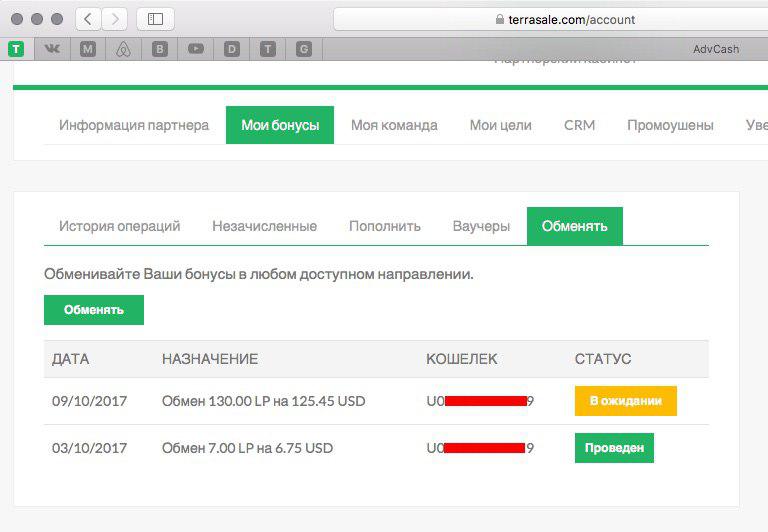The width and height of the screenshot is (768, 532).
Task: Select the CRM menu item
Action: (579, 125)
